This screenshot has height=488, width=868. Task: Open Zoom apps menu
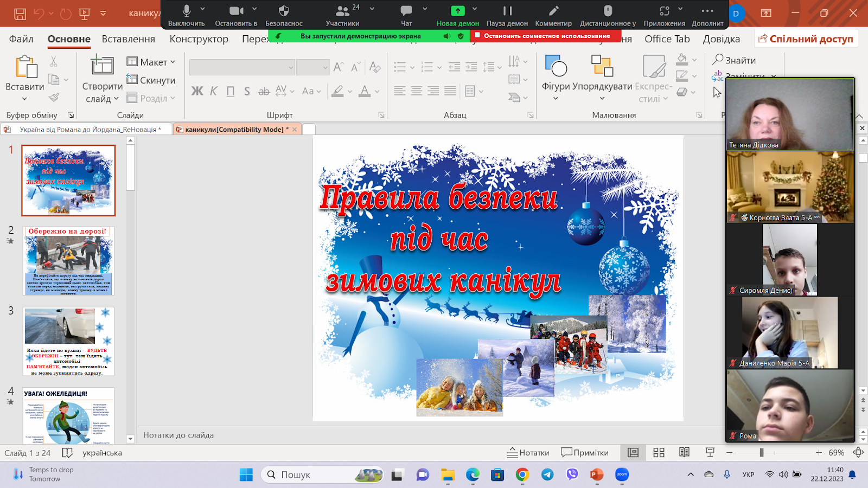point(665,15)
